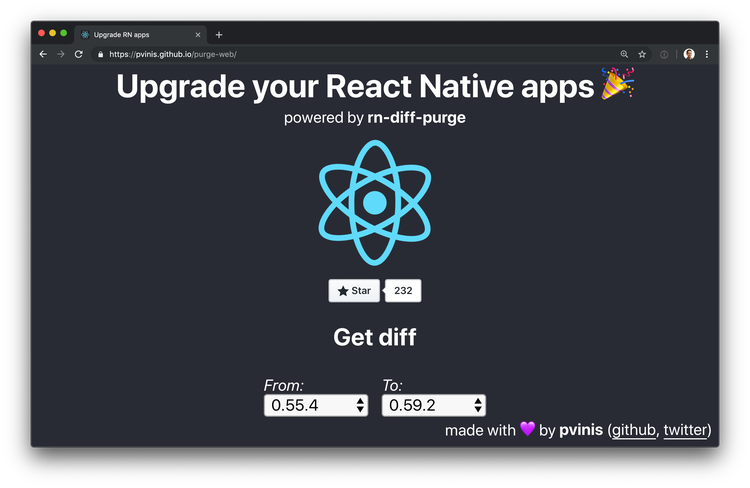Click the GitHub Star button
The height and width of the screenshot is (488, 750).
click(x=354, y=290)
